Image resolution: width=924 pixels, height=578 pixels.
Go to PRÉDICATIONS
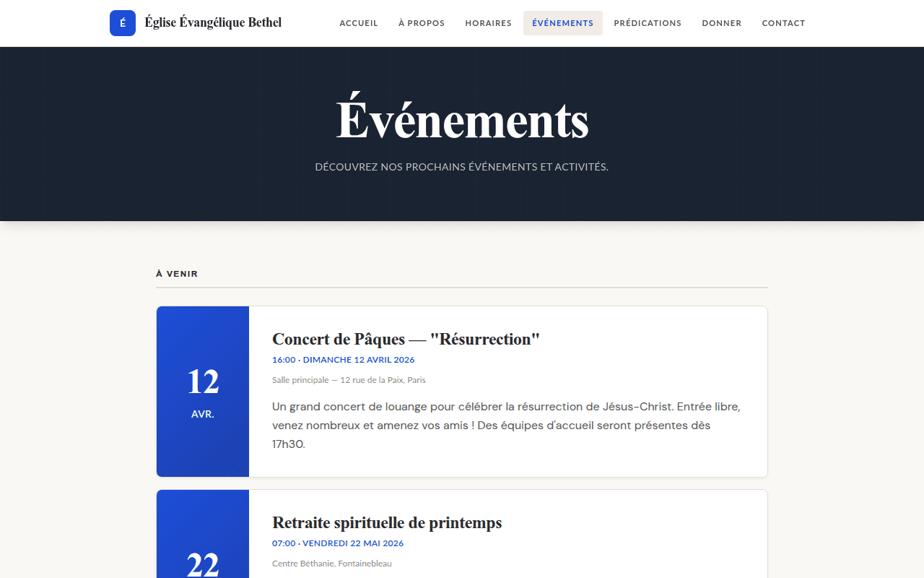pos(648,23)
